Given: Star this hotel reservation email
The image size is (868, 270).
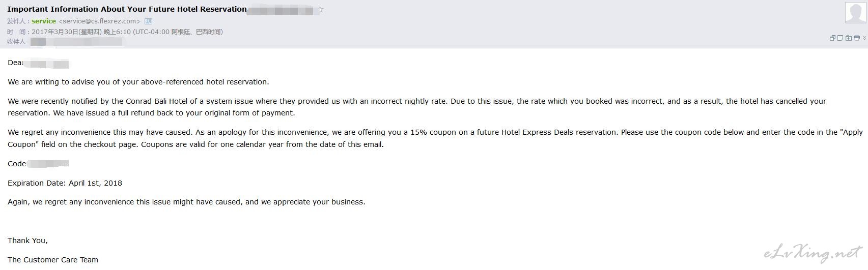Looking at the screenshot, I should click(x=321, y=10).
